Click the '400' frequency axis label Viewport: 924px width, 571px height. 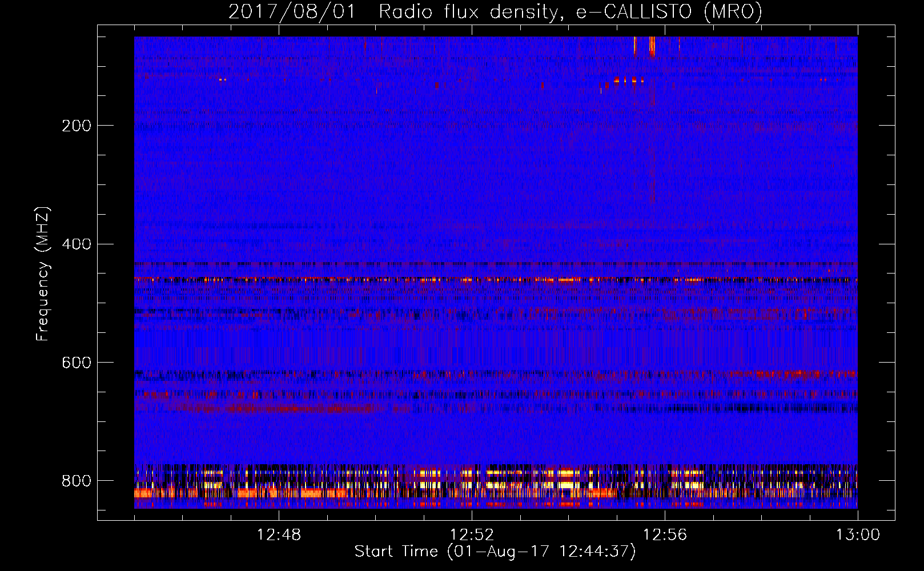(x=77, y=244)
